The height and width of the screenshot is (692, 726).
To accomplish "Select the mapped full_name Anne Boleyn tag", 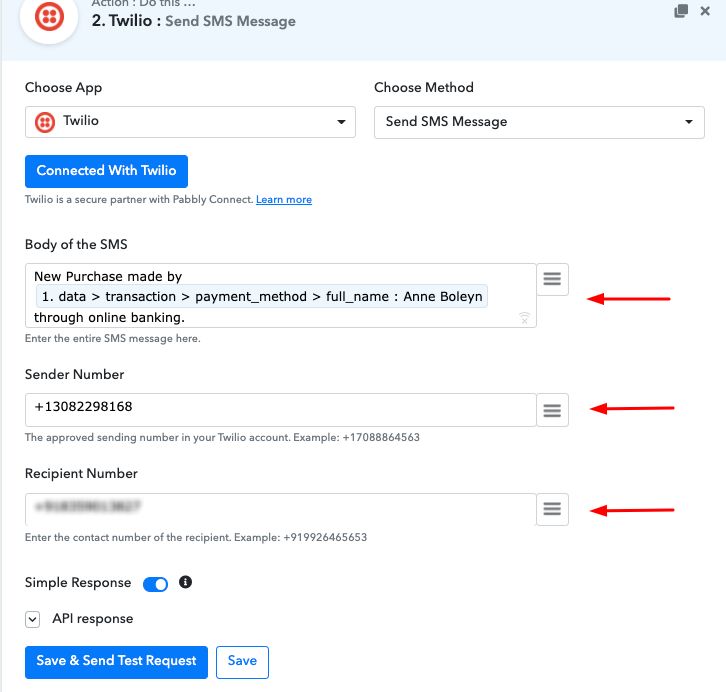I will (262, 296).
